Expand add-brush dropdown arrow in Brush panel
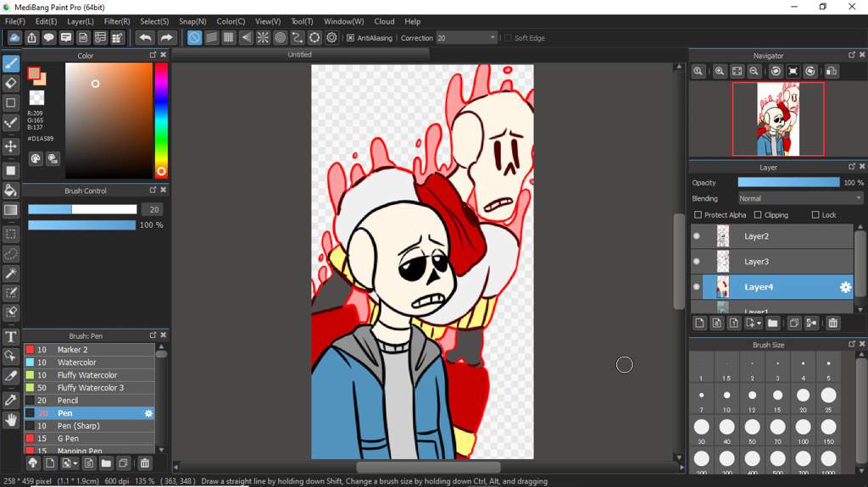This screenshot has height=487, width=868. (x=75, y=463)
